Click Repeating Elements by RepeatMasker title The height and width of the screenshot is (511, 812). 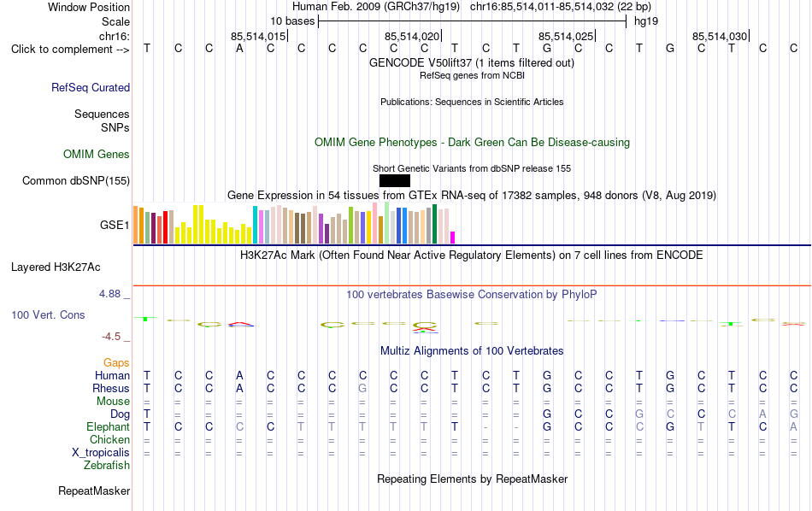point(472,479)
